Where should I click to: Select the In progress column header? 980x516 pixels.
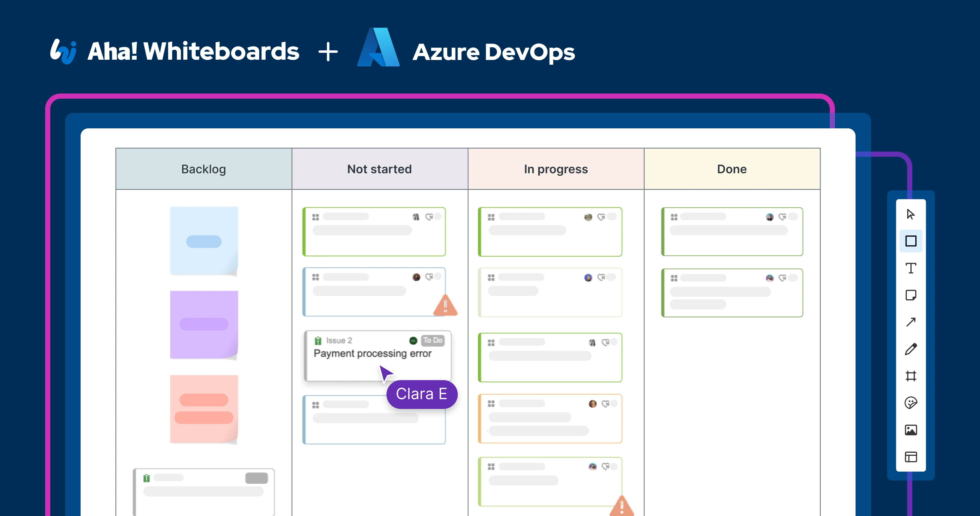point(555,169)
